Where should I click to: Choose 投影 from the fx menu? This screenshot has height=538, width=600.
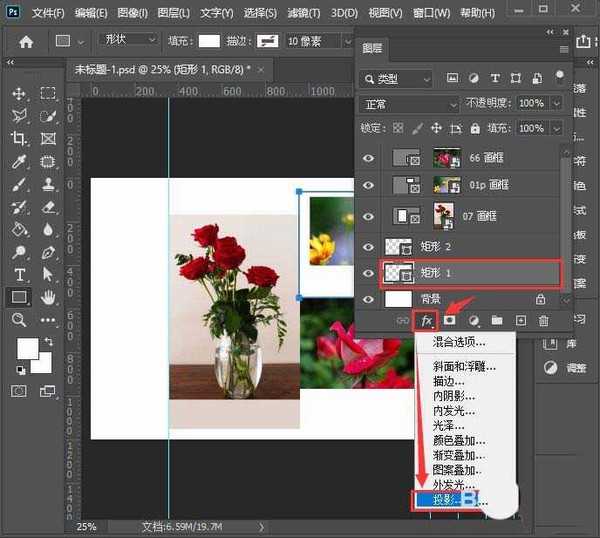(x=445, y=498)
